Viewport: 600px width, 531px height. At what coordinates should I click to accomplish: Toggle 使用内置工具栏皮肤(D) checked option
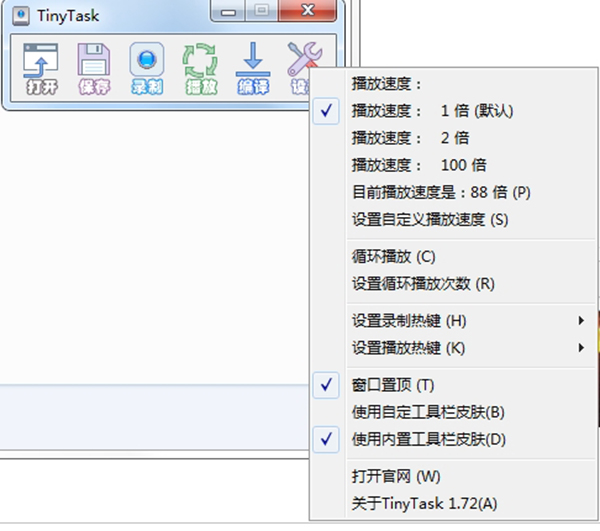[429, 439]
